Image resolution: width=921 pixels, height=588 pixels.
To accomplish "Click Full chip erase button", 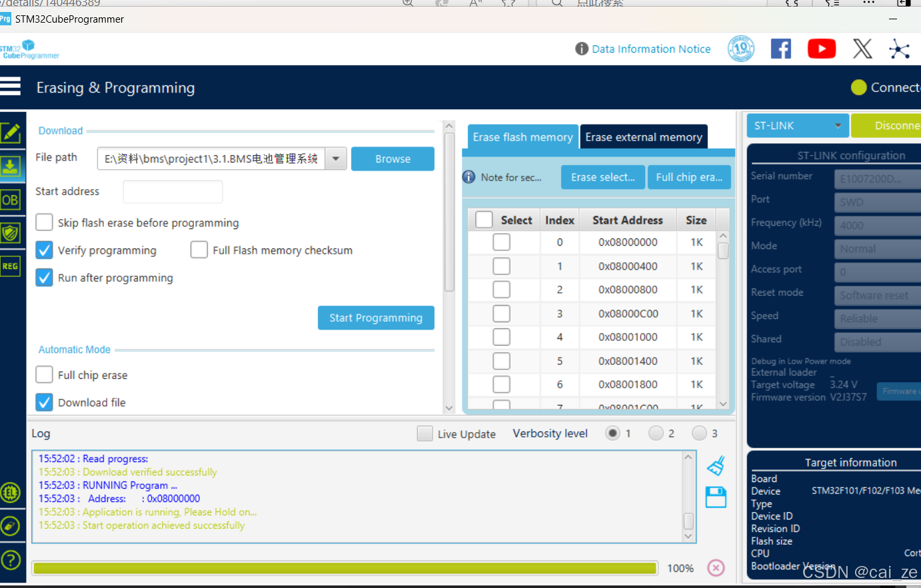I will pos(689,177).
